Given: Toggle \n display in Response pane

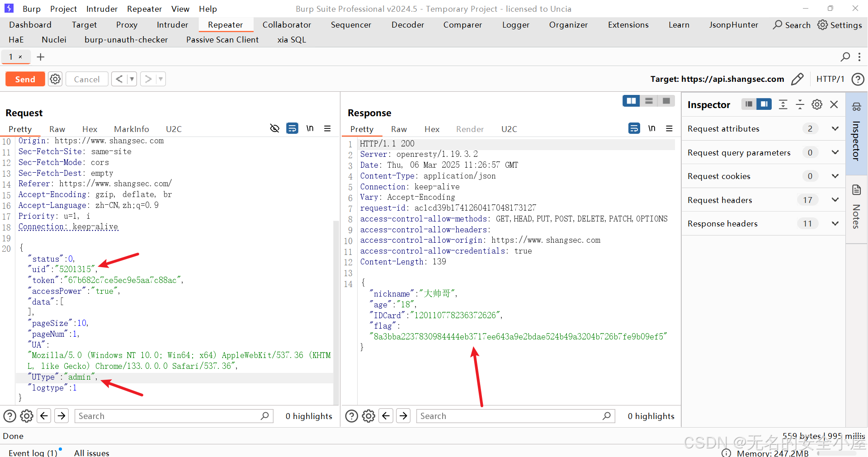Looking at the screenshot, I should 652,128.
